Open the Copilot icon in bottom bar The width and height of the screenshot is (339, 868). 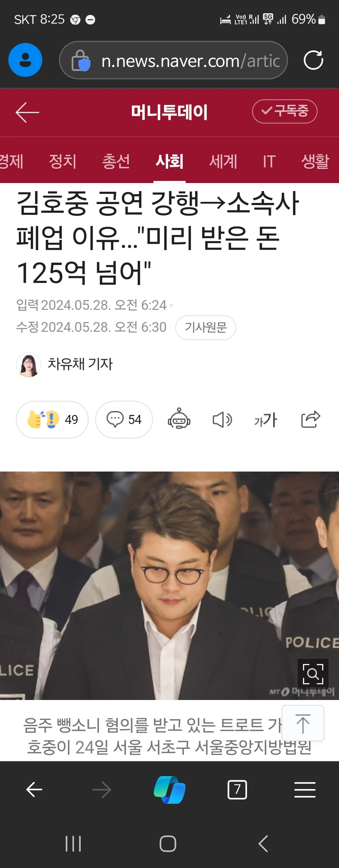pos(169,790)
